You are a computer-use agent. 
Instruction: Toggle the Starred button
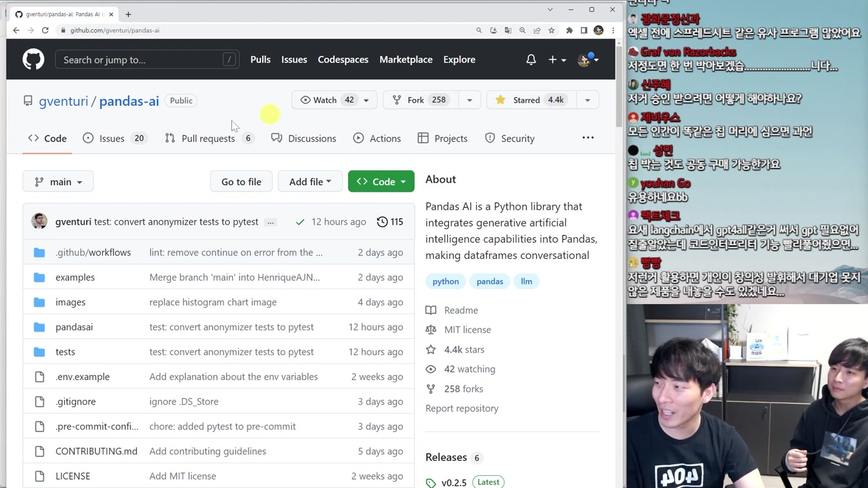tap(531, 100)
